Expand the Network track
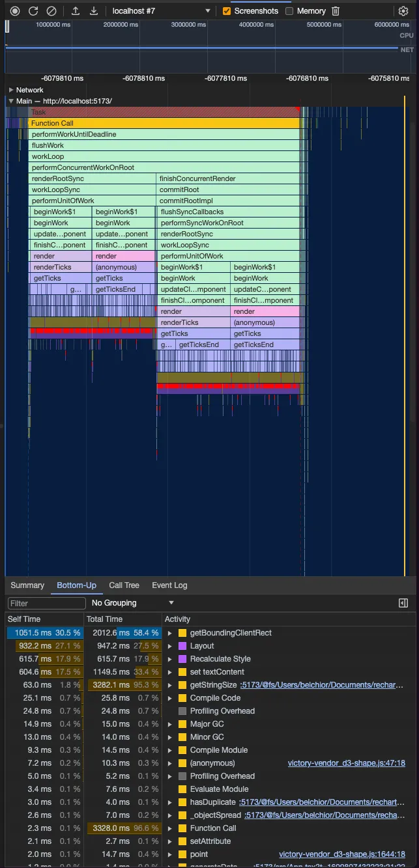This screenshot has height=868, width=419. point(11,90)
